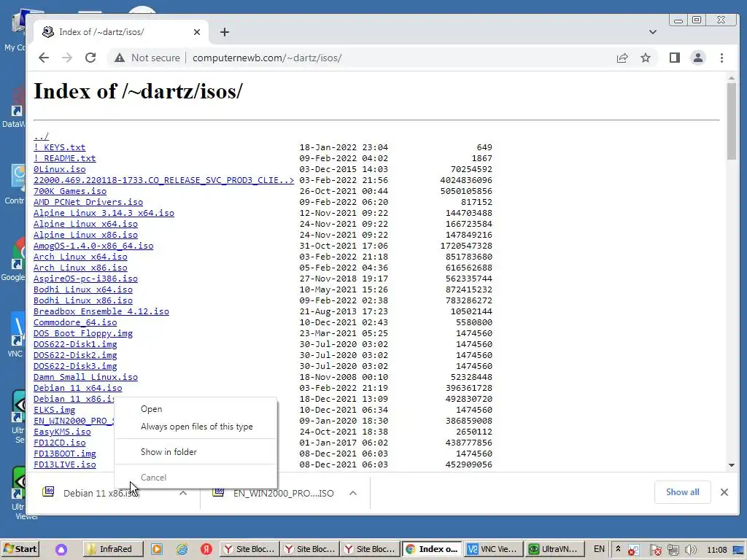Image resolution: width=747 pixels, height=560 pixels.
Task: Open Alice purple assistant taskbar icon
Action: click(61, 550)
